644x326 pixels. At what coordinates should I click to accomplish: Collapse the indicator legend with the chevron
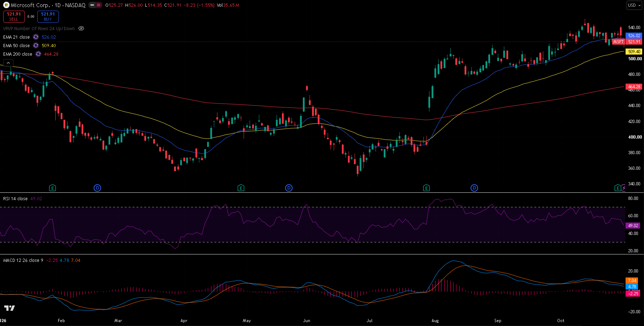[x=8, y=63]
